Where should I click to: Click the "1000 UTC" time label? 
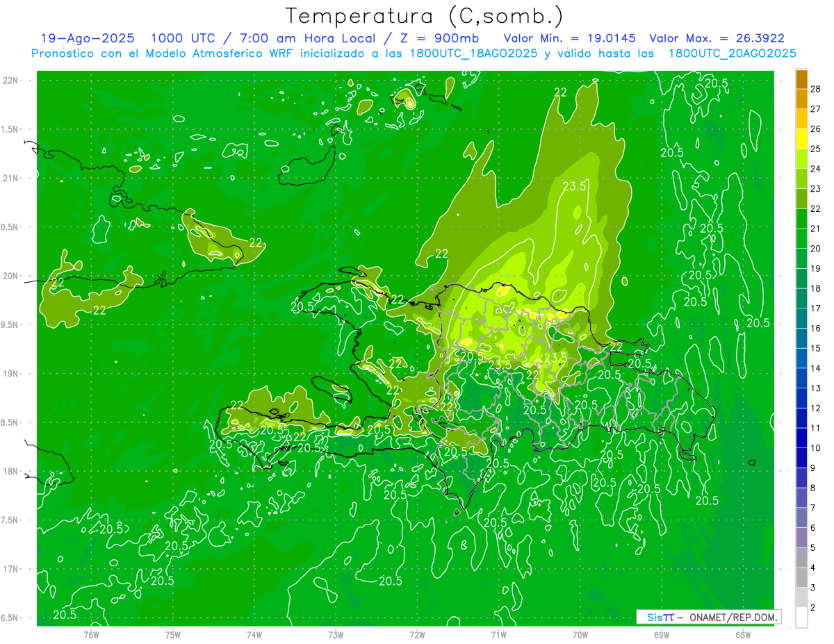[x=182, y=38]
